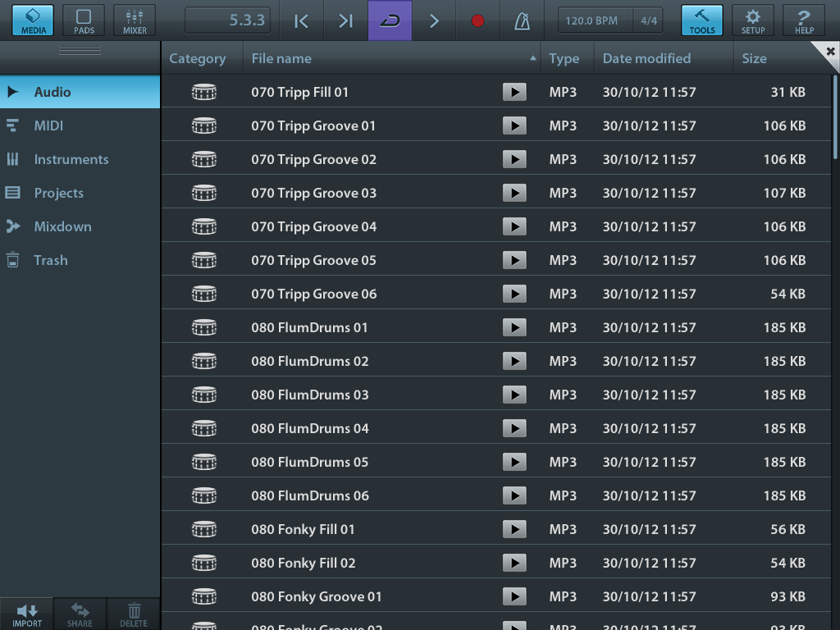Toggle the metronome on

(521, 20)
